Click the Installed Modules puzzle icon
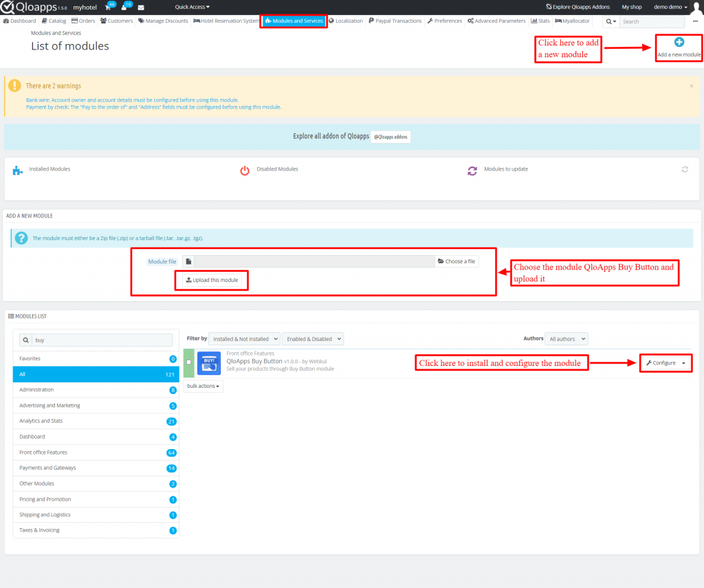The image size is (704, 588). (x=17, y=171)
